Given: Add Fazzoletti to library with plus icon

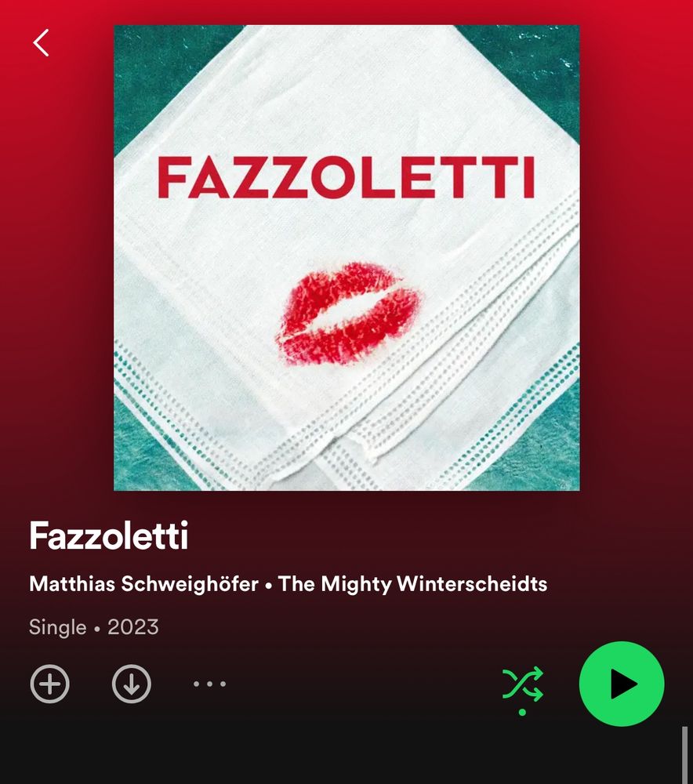Looking at the screenshot, I should click(50, 684).
